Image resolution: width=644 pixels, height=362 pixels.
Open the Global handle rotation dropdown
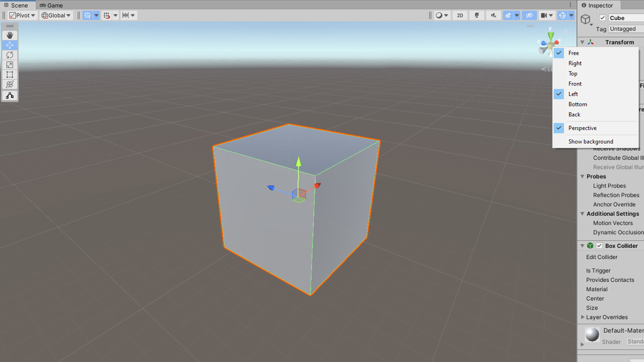coord(56,15)
